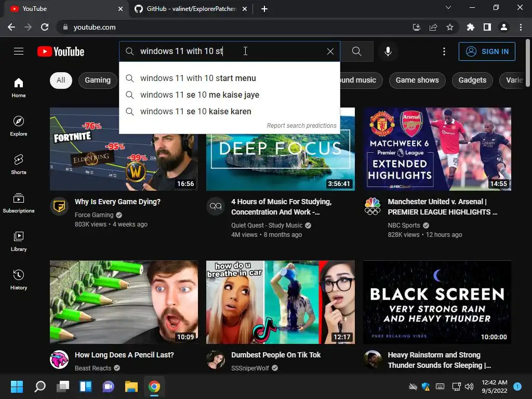Open Chrome three-dot menu
This screenshot has width=532, height=399.
click(x=521, y=27)
